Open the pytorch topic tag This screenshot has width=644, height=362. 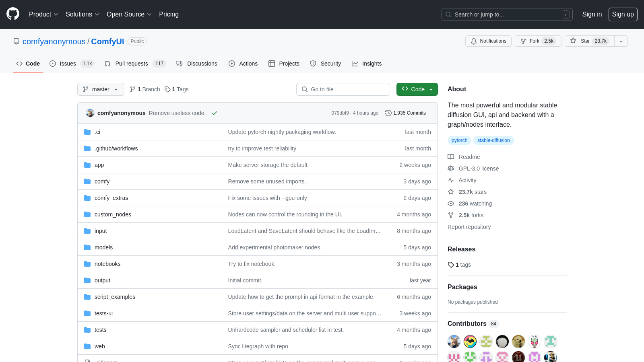click(x=459, y=140)
